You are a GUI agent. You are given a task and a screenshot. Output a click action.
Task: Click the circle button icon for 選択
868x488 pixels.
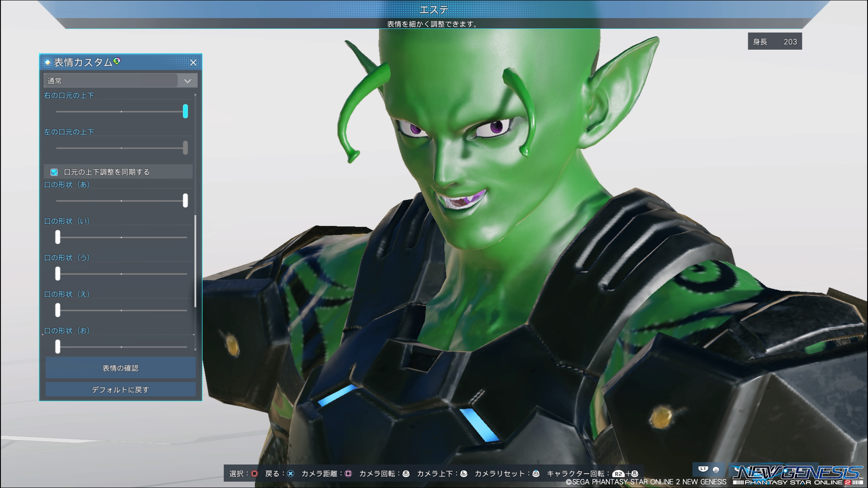254,474
